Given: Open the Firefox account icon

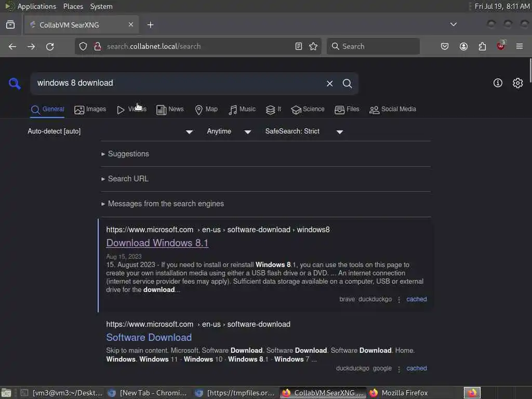Looking at the screenshot, I should (463, 46).
